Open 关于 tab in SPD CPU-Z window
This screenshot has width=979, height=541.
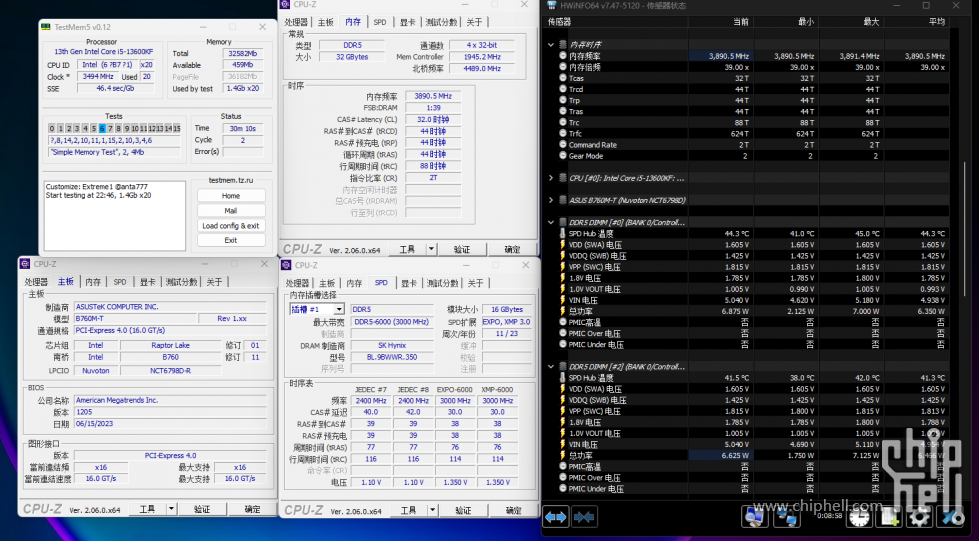point(475,283)
